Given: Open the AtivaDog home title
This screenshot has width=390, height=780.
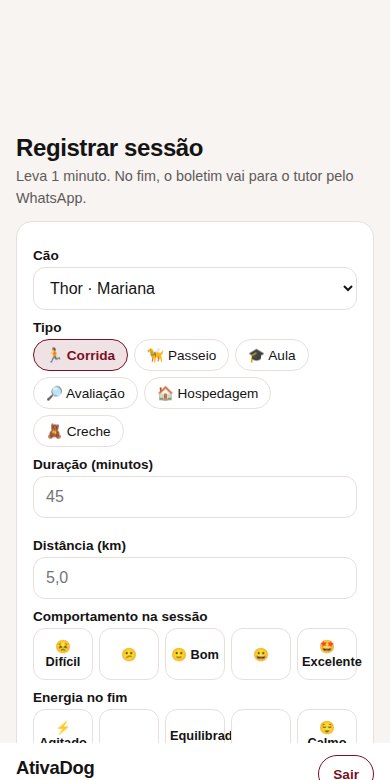Looking at the screenshot, I should point(55,768).
